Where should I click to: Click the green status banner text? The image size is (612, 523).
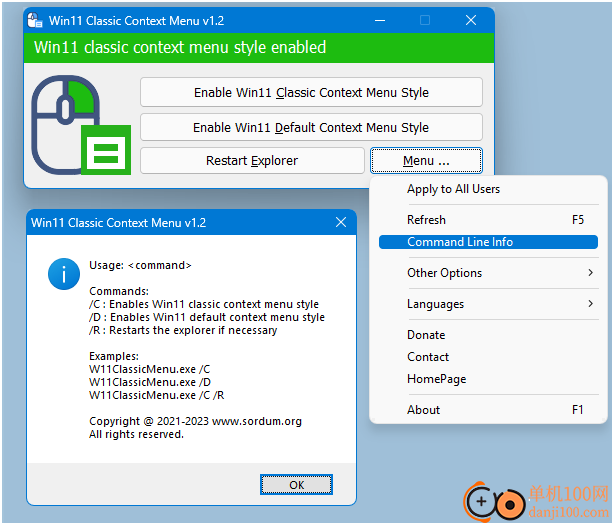(x=180, y=47)
